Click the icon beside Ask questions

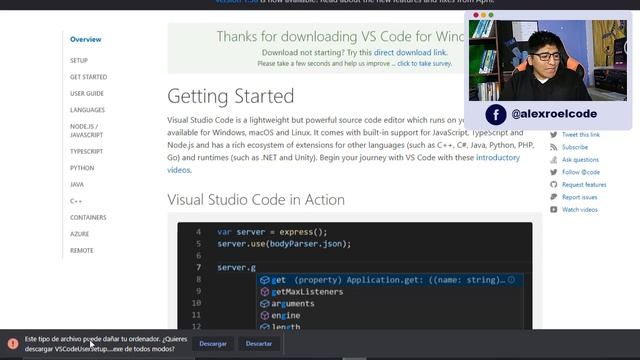(553, 160)
